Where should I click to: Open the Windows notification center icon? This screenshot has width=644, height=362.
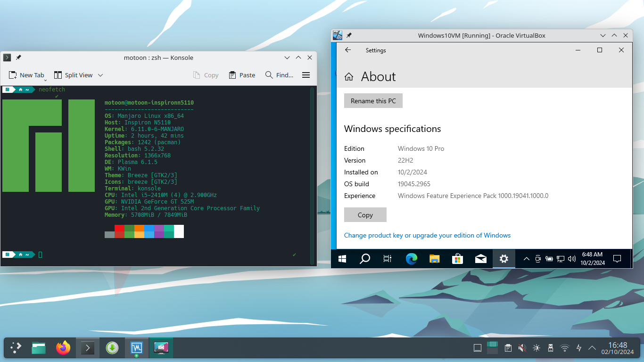click(x=617, y=258)
